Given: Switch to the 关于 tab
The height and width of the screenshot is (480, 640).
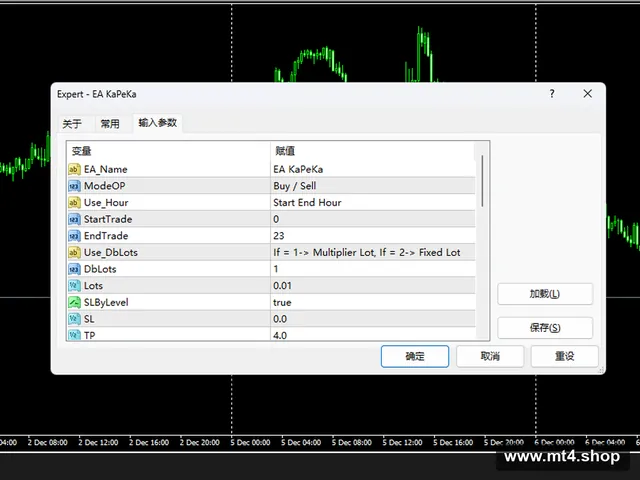Looking at the screenshot, I should pyautogui.click(x=72, y=124).
